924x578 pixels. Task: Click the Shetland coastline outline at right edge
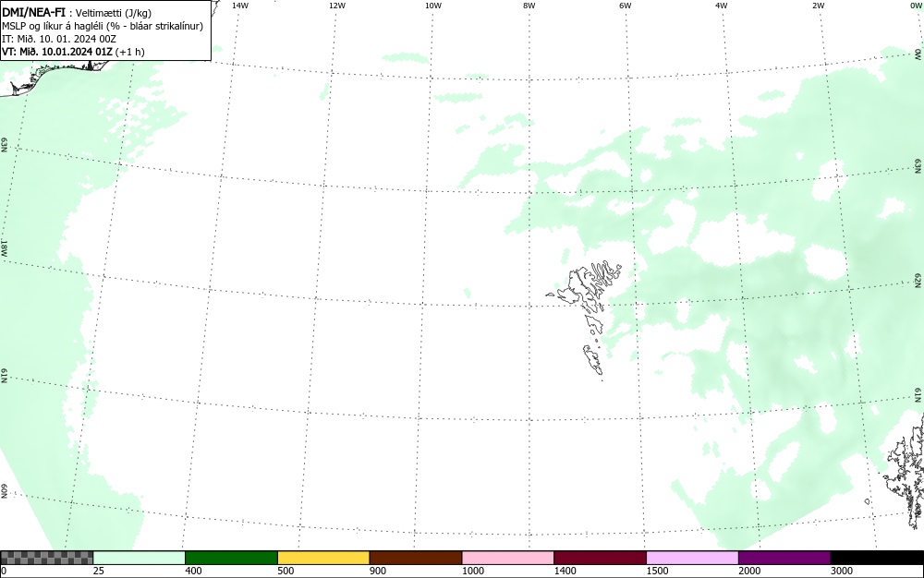click(x=906, y=471)
